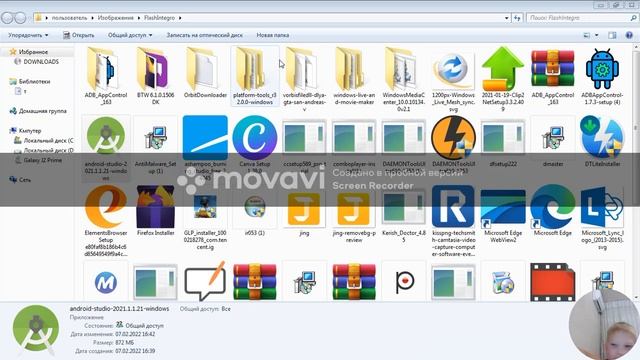Open Компьютер in navigation pane
The image size is (640, 360).
(x=30, y=131)
